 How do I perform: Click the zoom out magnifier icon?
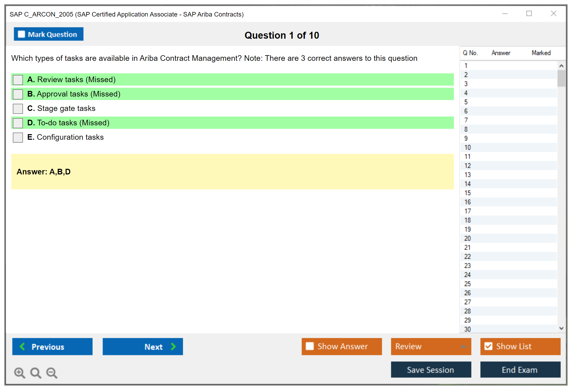pyautogui.click(x=52, y=373)
